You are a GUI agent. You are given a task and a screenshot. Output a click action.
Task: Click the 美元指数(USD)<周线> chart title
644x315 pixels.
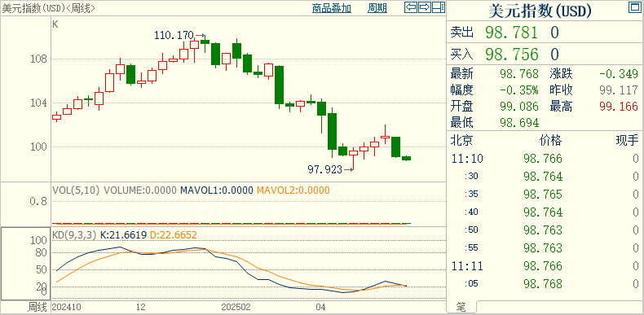[49, 8]
